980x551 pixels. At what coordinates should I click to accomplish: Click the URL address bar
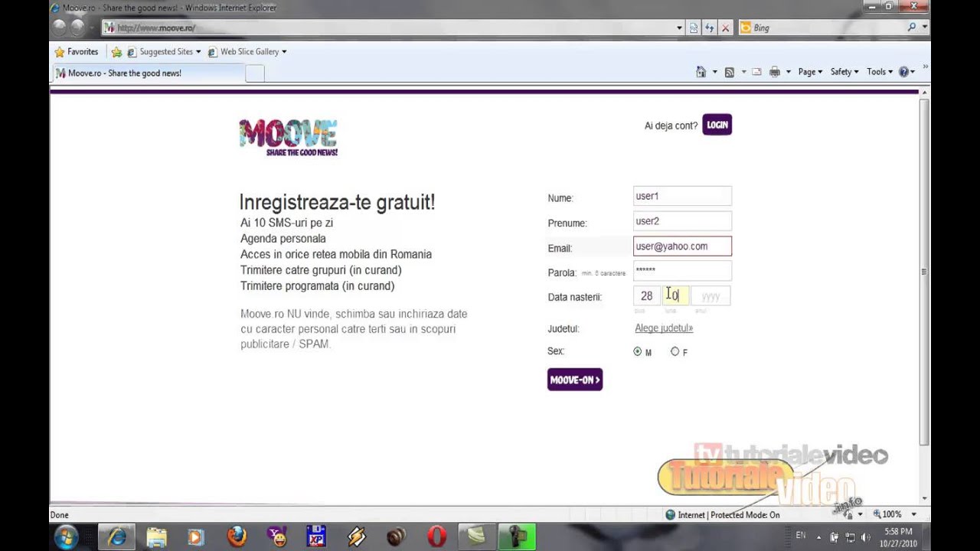pyautogui.click(x=389, y=28)
